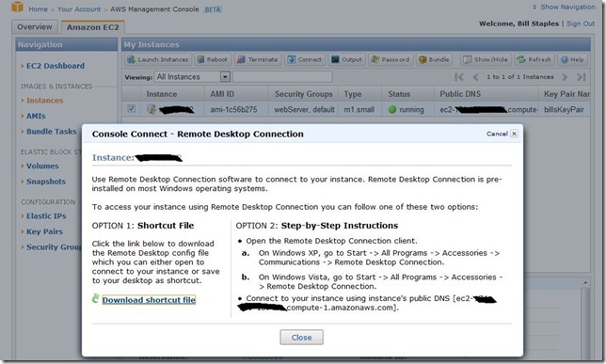The height and width of the screenshot is (364, 606).
Task: Open Key Pairs in navigation
Action: coord(44,231)
